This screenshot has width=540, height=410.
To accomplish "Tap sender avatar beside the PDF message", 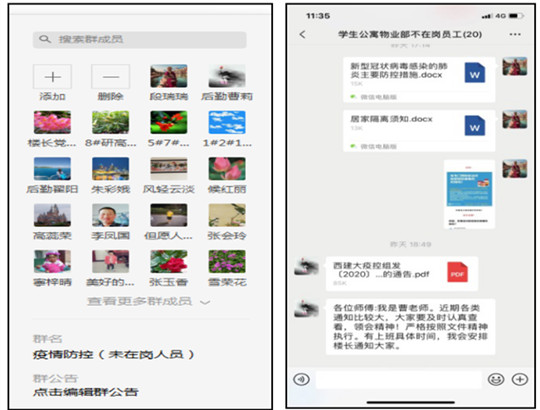I will tap(307, 266).
